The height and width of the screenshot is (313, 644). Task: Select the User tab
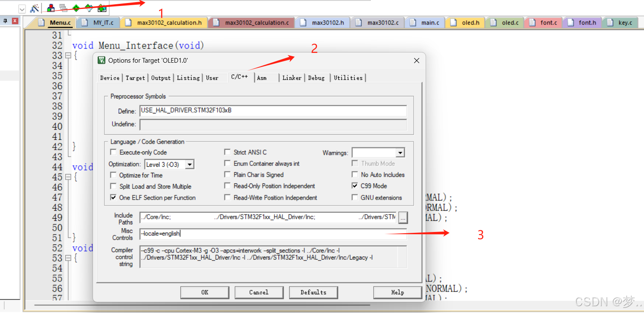click(x=212, y=78)
